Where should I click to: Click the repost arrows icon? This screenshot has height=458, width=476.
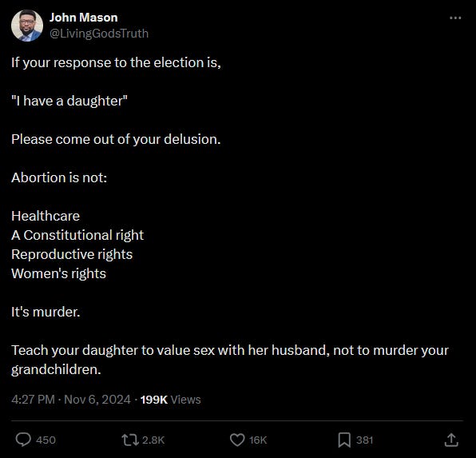pyautogui.click(x=130, y=440)
